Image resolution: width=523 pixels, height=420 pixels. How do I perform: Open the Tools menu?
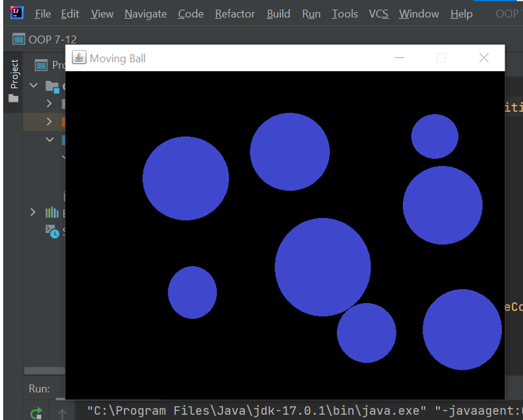pos(344,13)
